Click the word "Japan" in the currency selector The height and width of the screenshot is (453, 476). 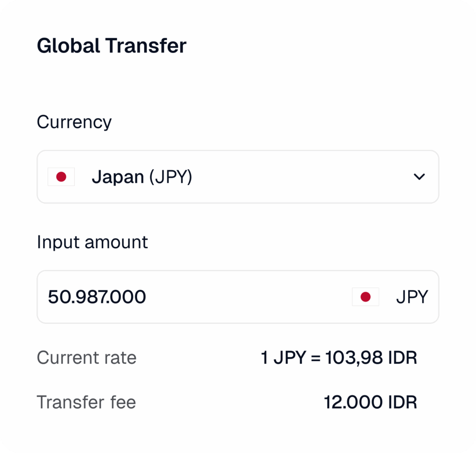(x=118, y=177)
